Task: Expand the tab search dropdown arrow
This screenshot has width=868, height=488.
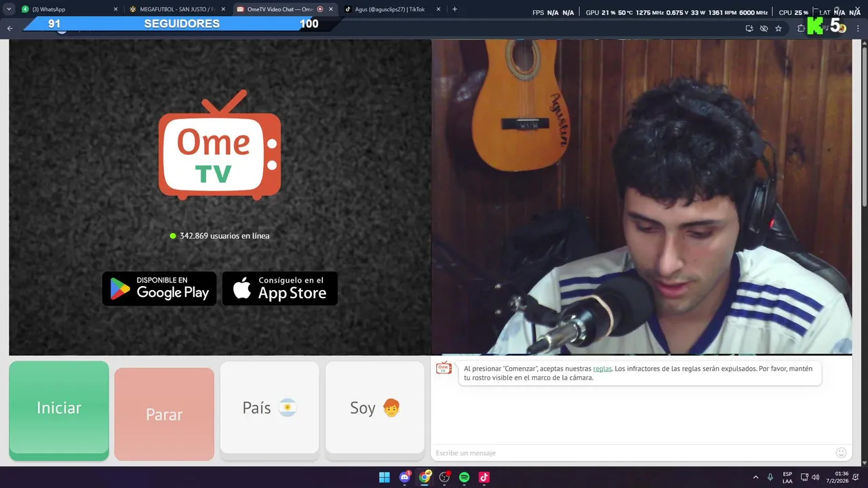Action: 9,9
